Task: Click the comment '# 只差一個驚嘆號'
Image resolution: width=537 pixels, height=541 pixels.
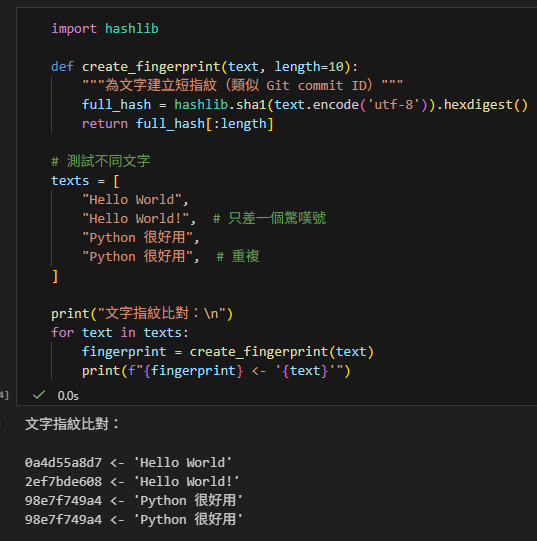Action: [x=269, y=218]
